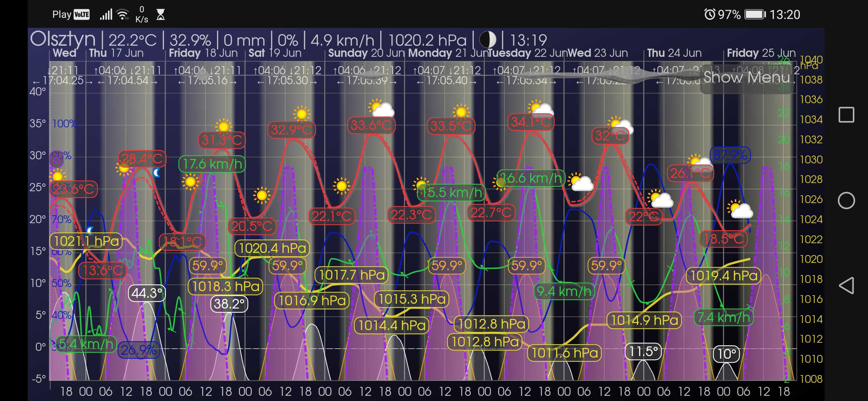
Task: Tap the moon phase icon in header
Action: 487,40
